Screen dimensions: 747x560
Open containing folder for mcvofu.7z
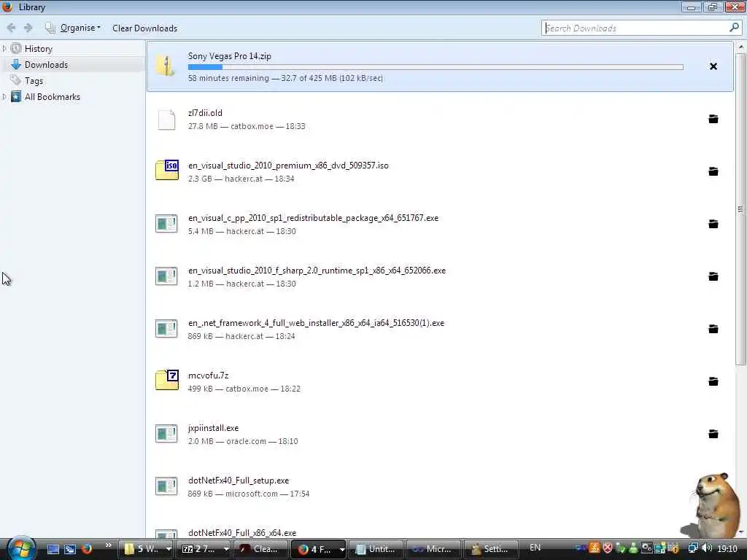tap(713, 381)
